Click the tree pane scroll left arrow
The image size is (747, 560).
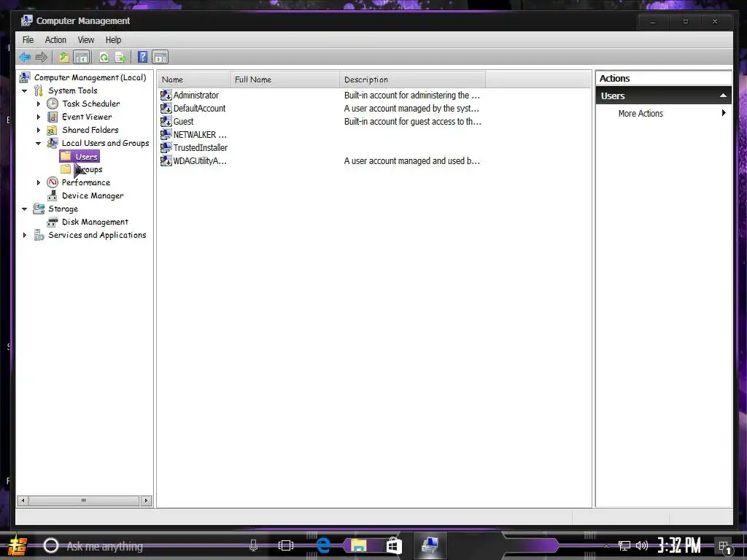coord(23,500)
